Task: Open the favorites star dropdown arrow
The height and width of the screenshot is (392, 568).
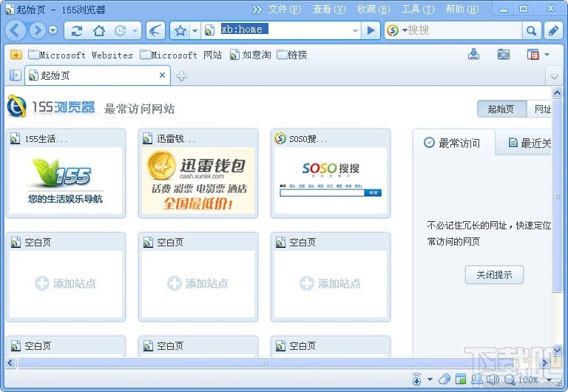Action: (195, 30)
